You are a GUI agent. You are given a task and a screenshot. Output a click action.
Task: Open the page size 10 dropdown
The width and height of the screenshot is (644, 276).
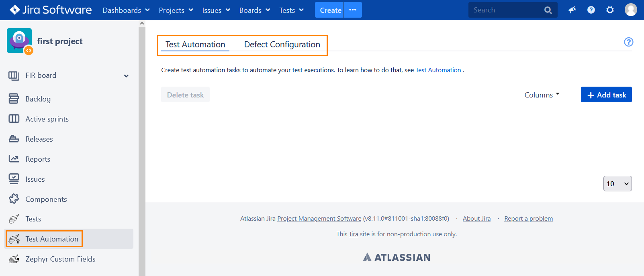point(617,183)
